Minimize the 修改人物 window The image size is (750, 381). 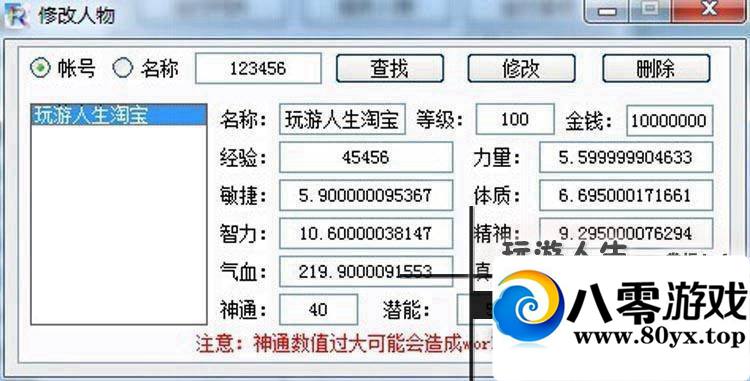(x=607, y=11)
